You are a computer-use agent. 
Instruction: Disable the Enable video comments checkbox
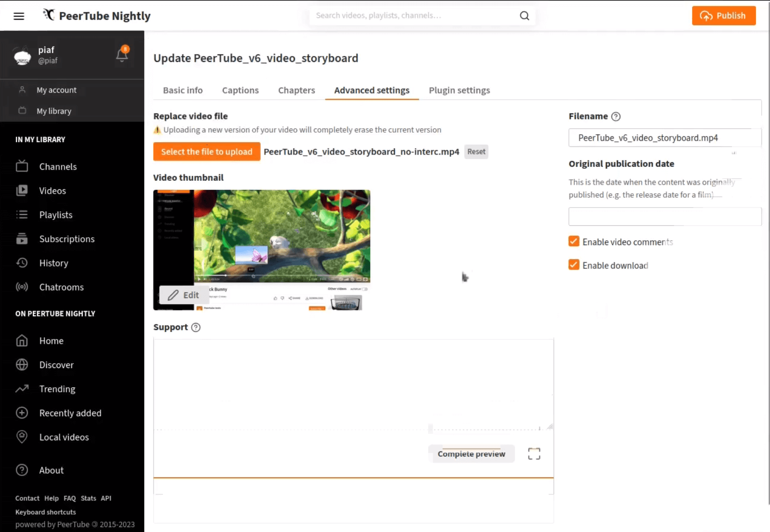[x=573, y=241]
